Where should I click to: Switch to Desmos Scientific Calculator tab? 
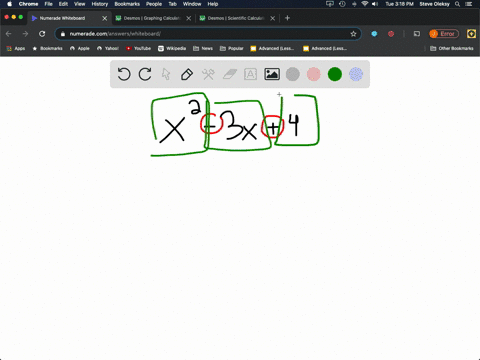click(x=236, y=18)
